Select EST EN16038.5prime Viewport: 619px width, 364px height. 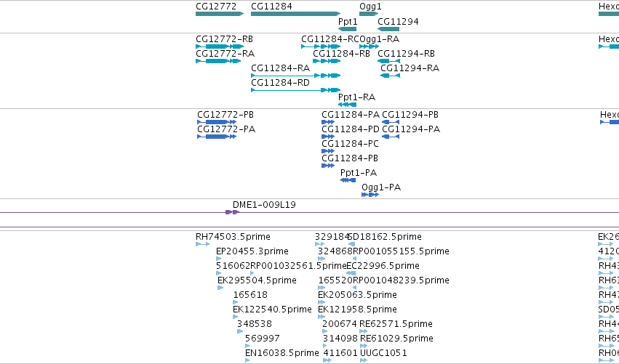coord(248,361)
